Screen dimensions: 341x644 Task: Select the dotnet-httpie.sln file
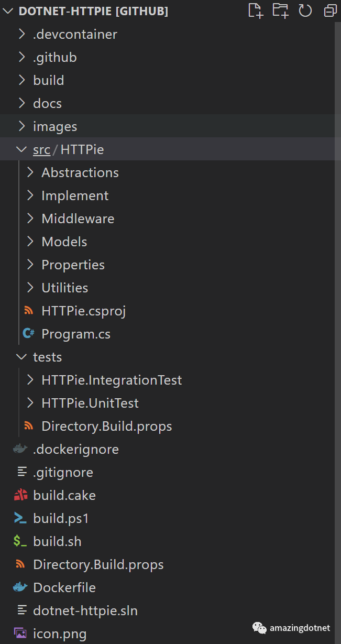(85, 610)
